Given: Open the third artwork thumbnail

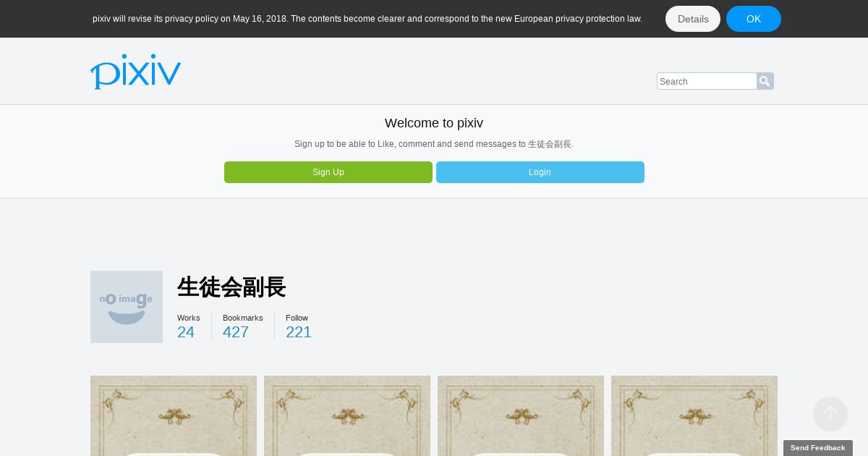Looking at the screenshot, I should 521,415.
